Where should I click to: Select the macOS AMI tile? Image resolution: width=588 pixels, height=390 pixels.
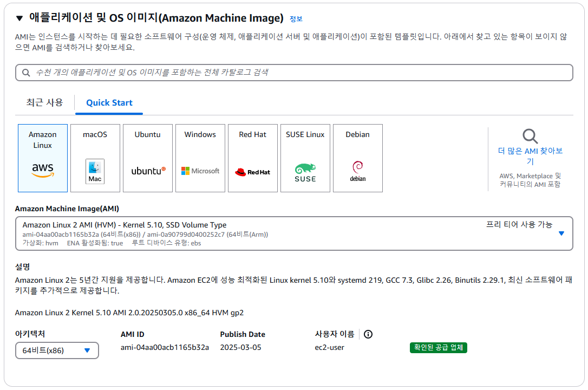click(95, 158)
